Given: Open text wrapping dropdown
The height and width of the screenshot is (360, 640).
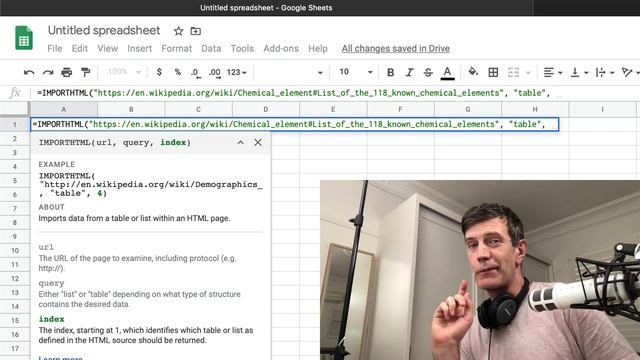Looking at the screenshot, I should [x=604, y=73].
